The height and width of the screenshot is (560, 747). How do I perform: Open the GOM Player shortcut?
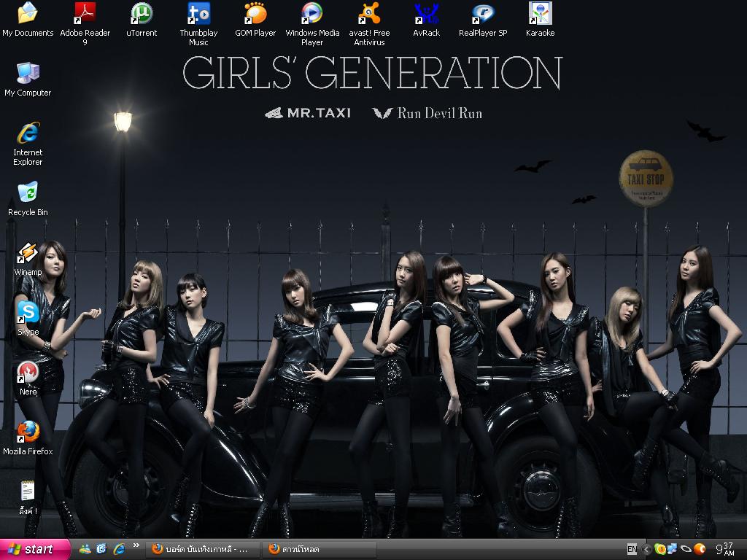(255, 20)
